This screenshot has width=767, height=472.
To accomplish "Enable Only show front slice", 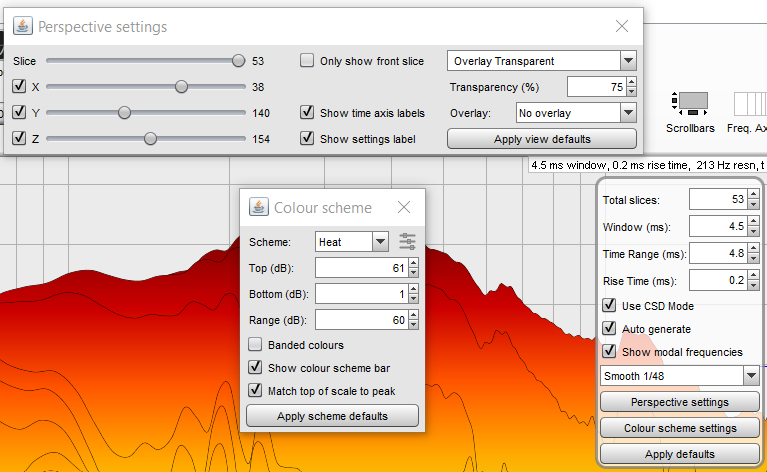I will (307, 61).
